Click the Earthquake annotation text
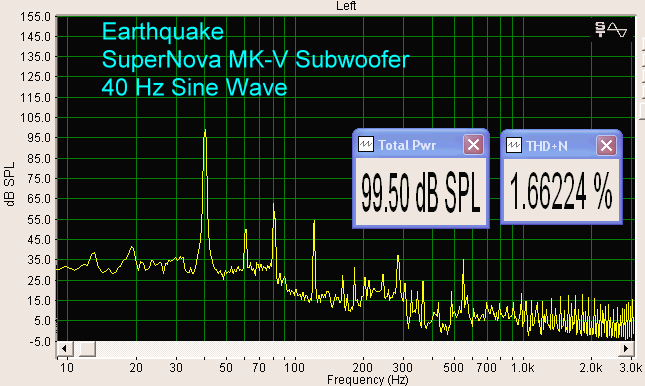645x386 pixels. point(162,32)
